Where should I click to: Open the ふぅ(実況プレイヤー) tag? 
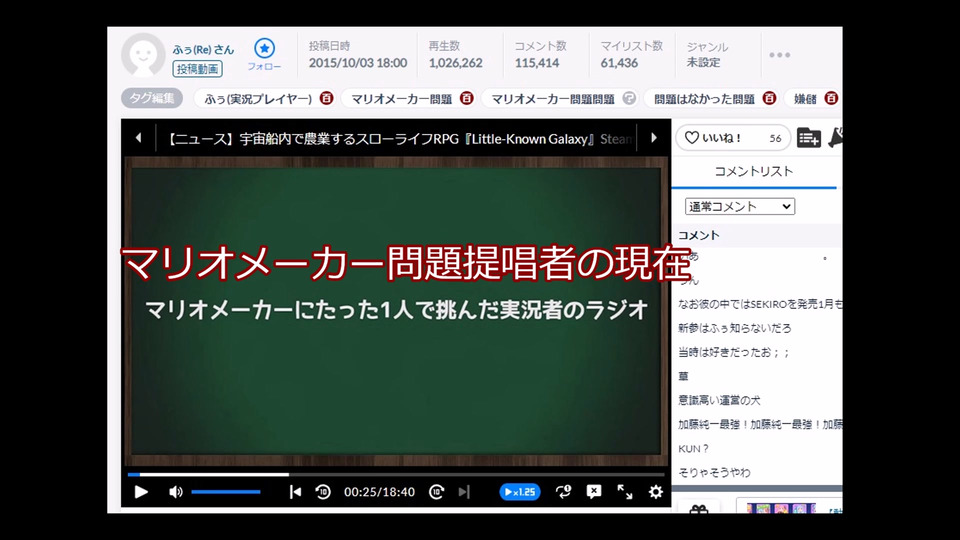[x=258, y=99]
